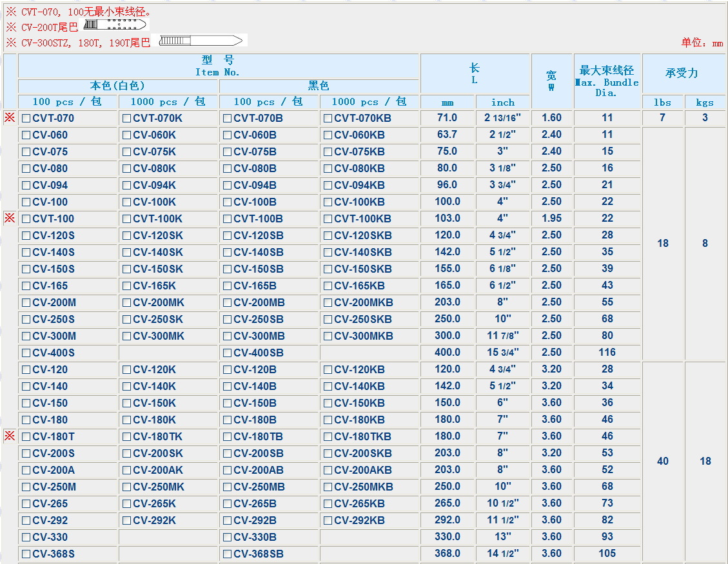
Task: Click the red ※ mark beside the CVT-100 row
Action: pos(10,218)
